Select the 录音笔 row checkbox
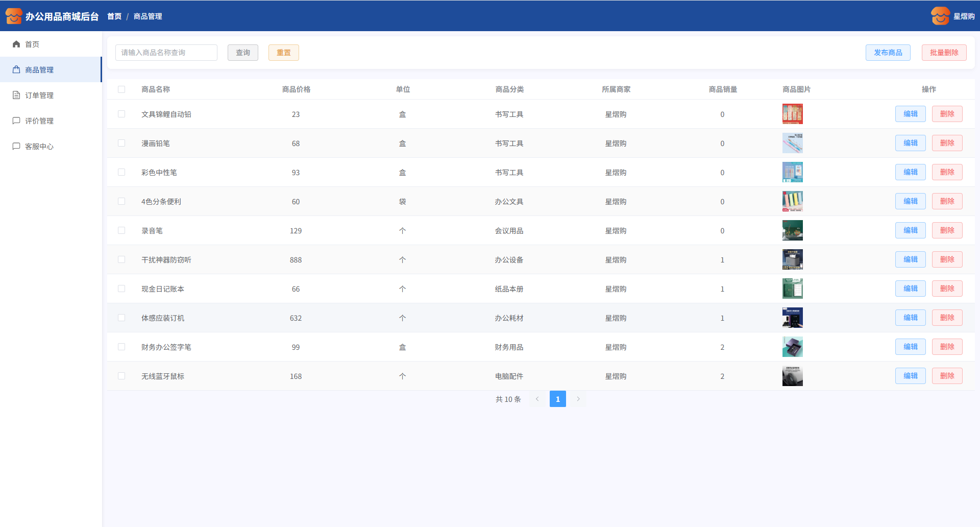This screenshot has height=527, width=980. point(121,230)
